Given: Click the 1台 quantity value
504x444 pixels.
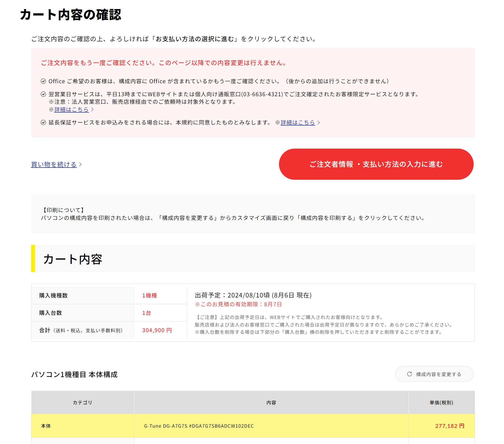Looking at the screenshot, I should pos(146,313).
